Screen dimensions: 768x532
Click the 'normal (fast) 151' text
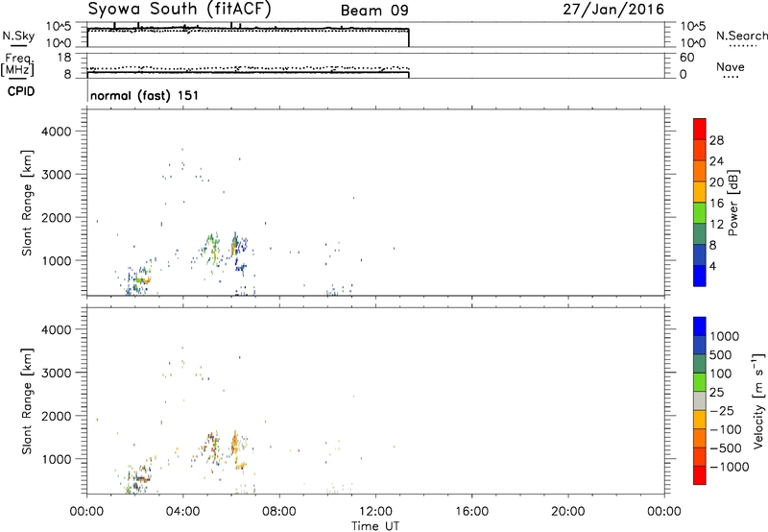(x=145, y=95)
